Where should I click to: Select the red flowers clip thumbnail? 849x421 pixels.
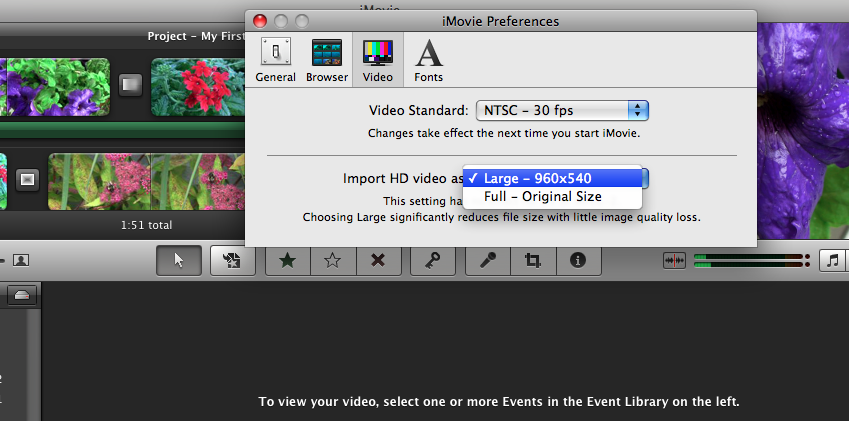click(x=198, y=87)
